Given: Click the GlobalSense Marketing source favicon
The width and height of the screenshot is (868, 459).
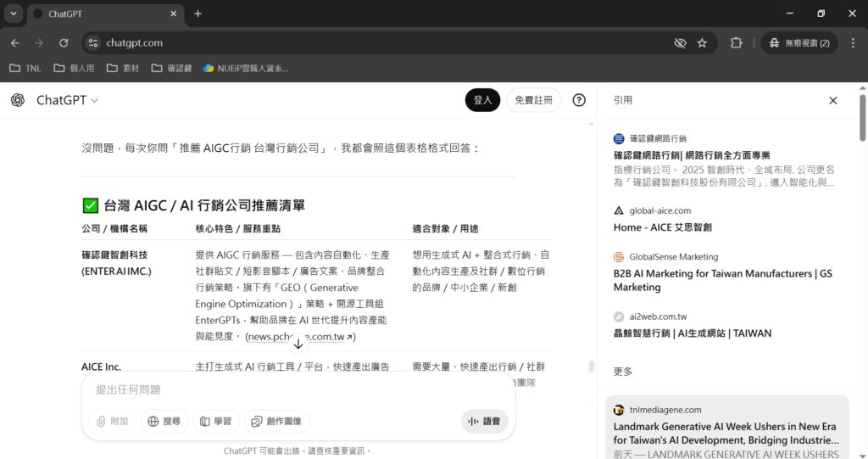Looking at the screenshot, I should [x=619, y=257].
